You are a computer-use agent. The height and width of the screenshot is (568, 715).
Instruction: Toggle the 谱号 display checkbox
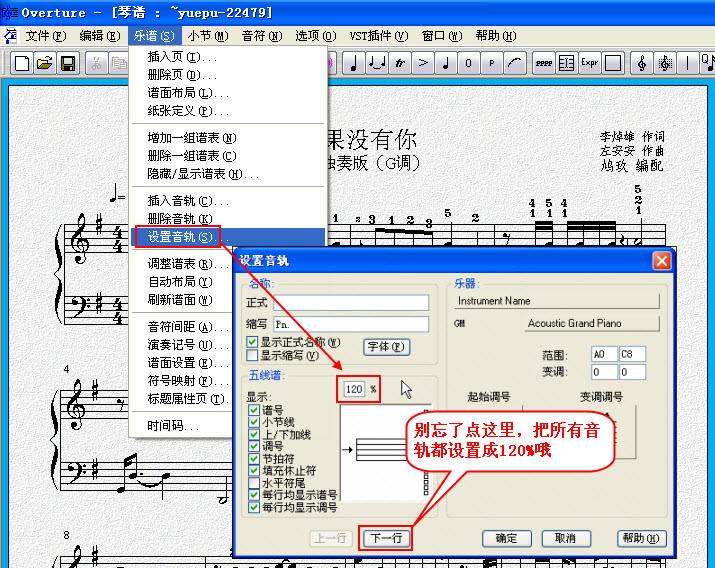coord(254,410)
